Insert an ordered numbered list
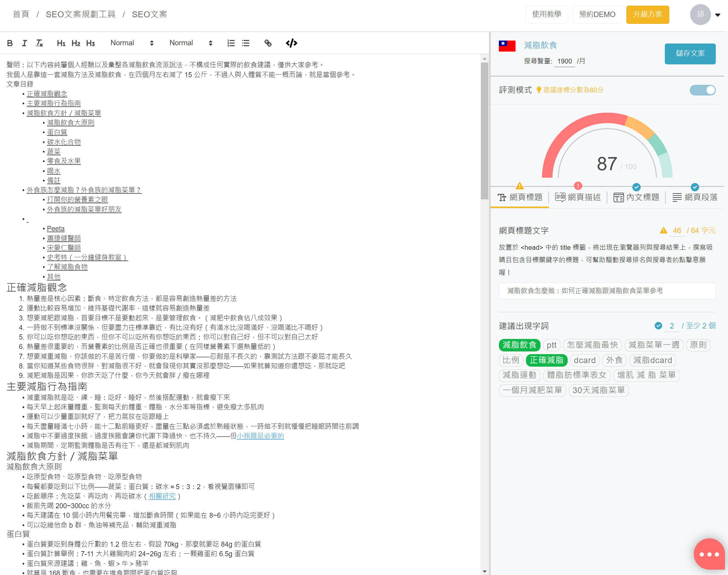728x575 pixels. [231, 43]
